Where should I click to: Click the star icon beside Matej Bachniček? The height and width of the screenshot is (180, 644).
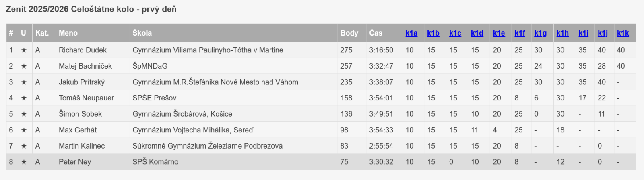click(24, 66)
